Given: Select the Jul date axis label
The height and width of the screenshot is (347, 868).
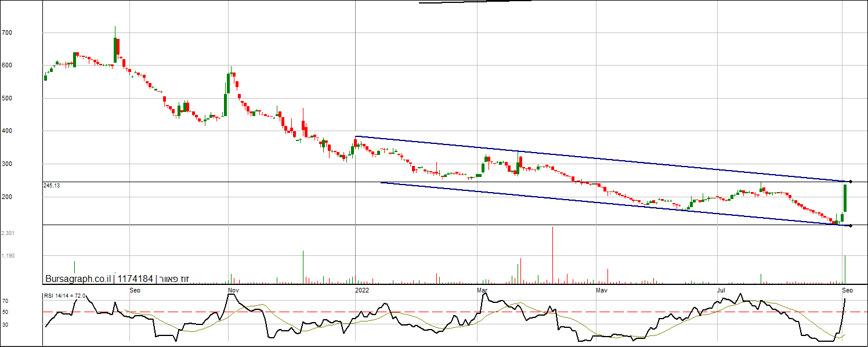Looking at the screenshot, I should 722,290.
